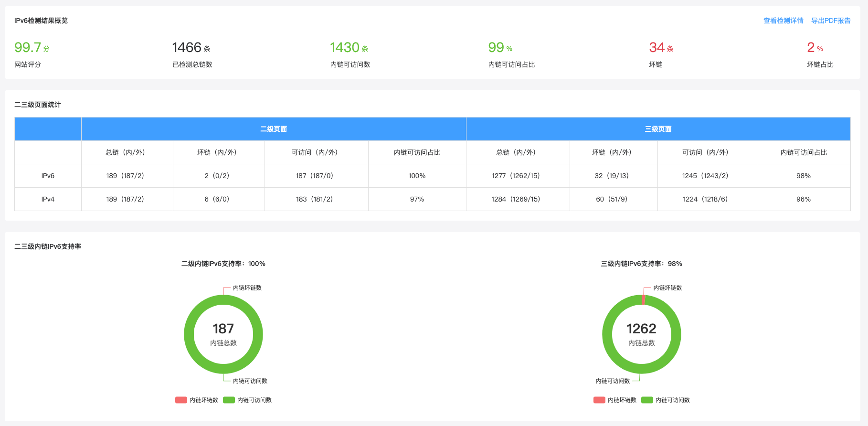This screenshot has width=868, height=426.
Task: Toggle 内链可访问数 legend under the 三级内链 chart
Action: pos(666,400)
